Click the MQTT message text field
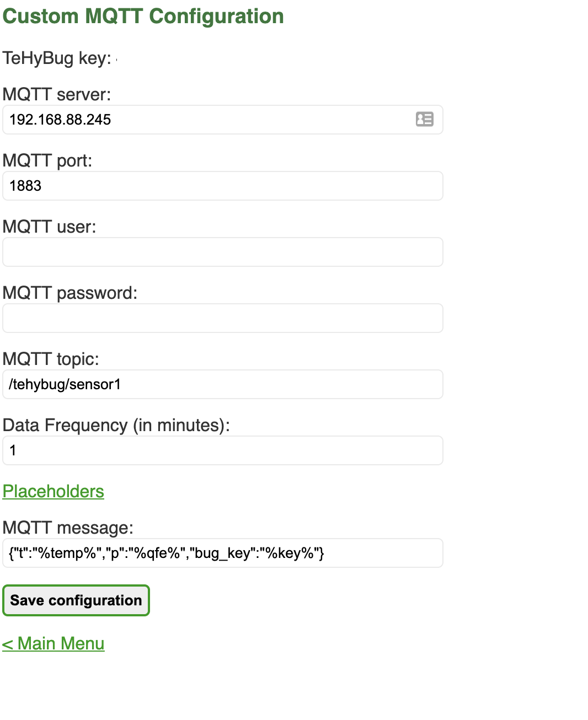588x720 pixels. click(x=222, y=553)
